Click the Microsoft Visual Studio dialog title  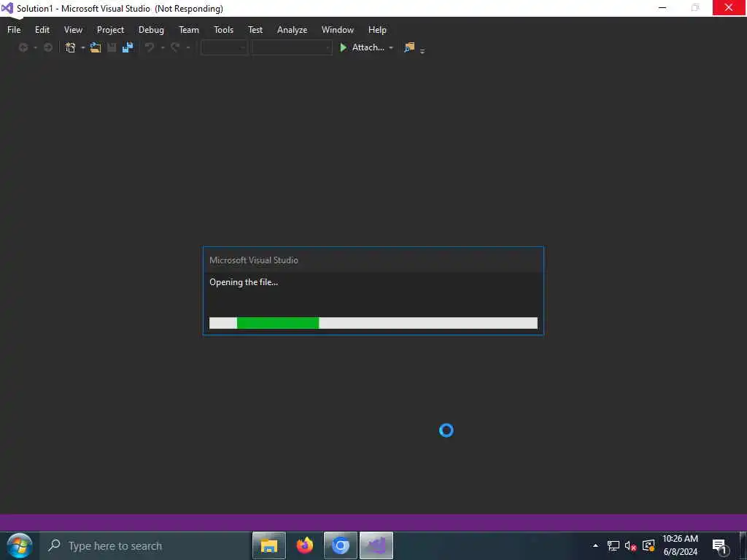click(x=253, y=260)
